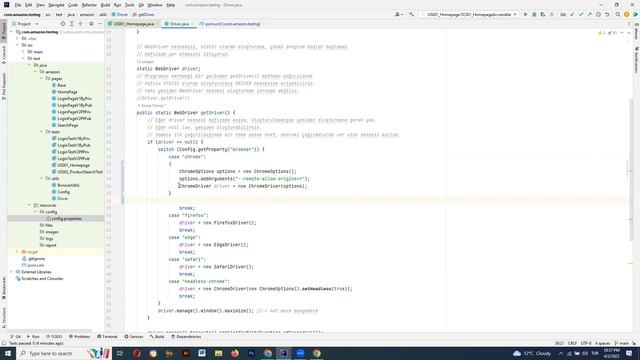Select US002_ProductSearchTest in tree

80,172
